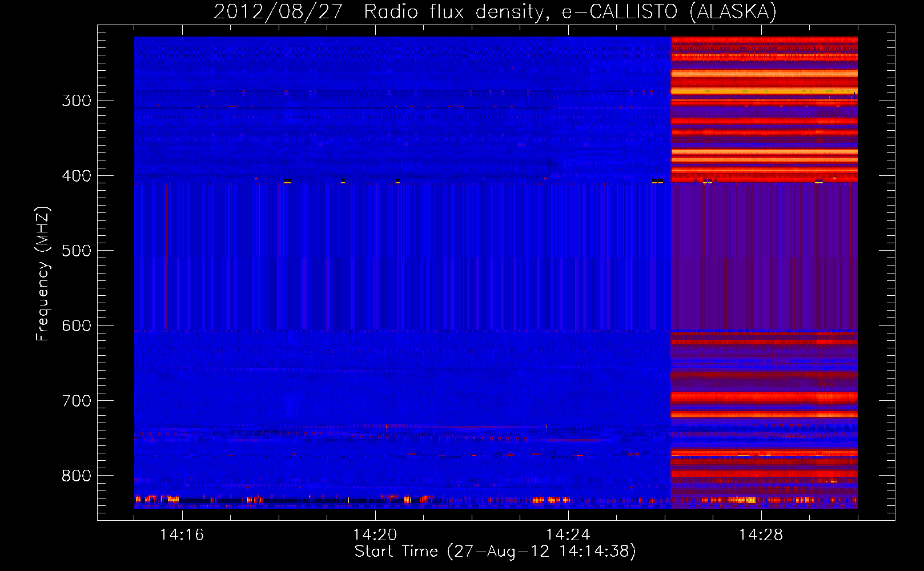Click the 'Start Time (27-Aug-12 14:14:38)' axis label
924x571 pixels.
495,552
